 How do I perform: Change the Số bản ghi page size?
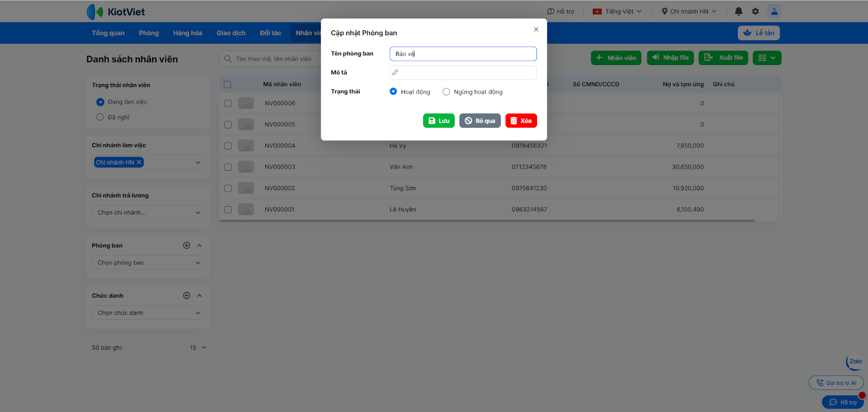[198, 347]
